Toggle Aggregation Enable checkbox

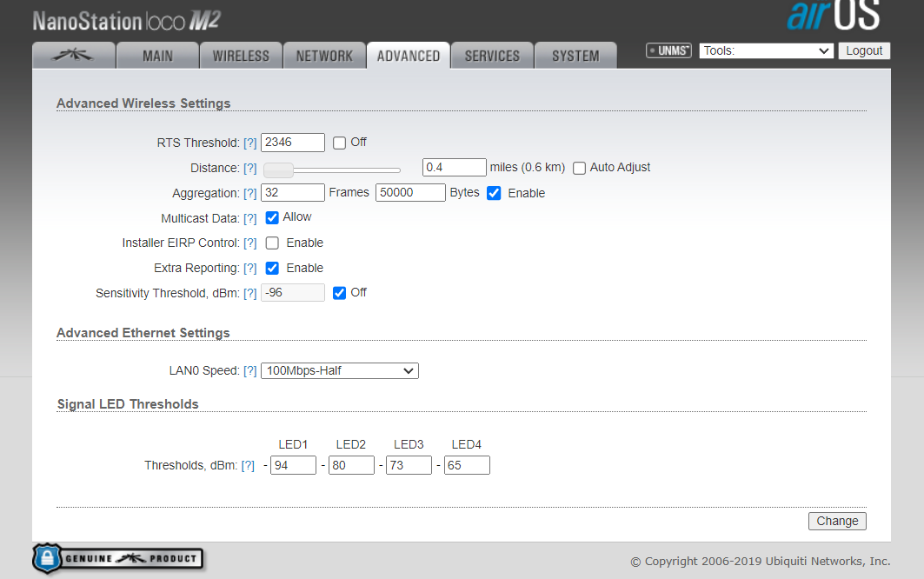coord(494,193)
